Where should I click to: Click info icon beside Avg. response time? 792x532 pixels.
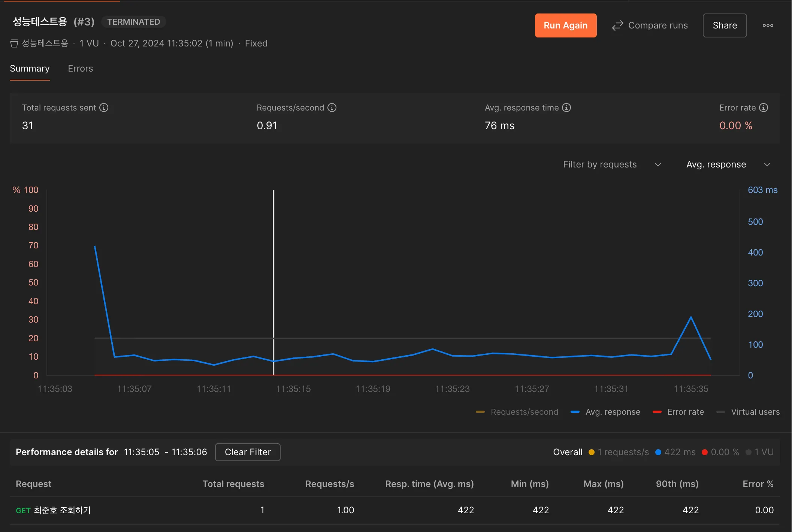click(566, 108)
